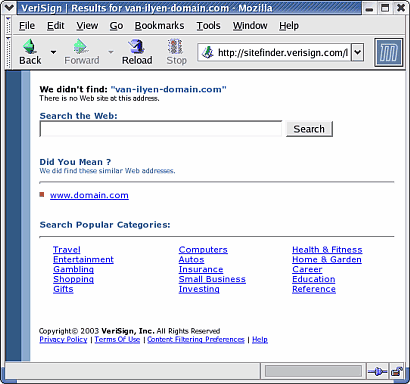This screenshot has height=384, width=410.
Task: Open the Small Business category link
Action: [212, 279]
